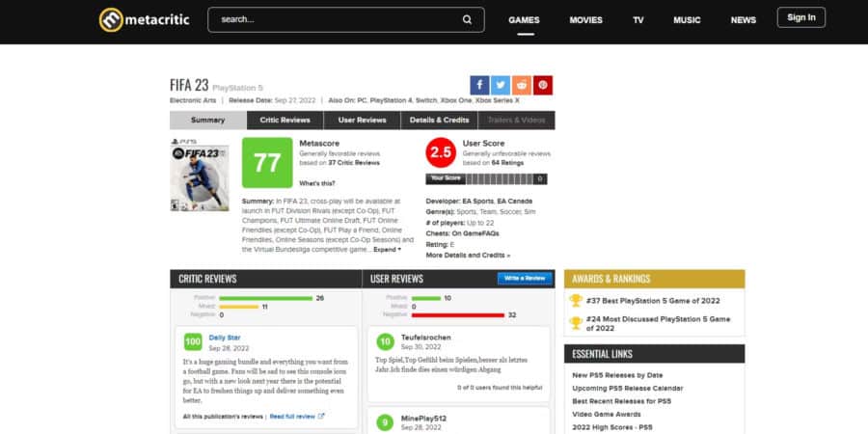Image resolution: width=868 pixels, height=434 pixels.
Task: Open the Teufelsrochen user profile
Action: click(426, 338)
